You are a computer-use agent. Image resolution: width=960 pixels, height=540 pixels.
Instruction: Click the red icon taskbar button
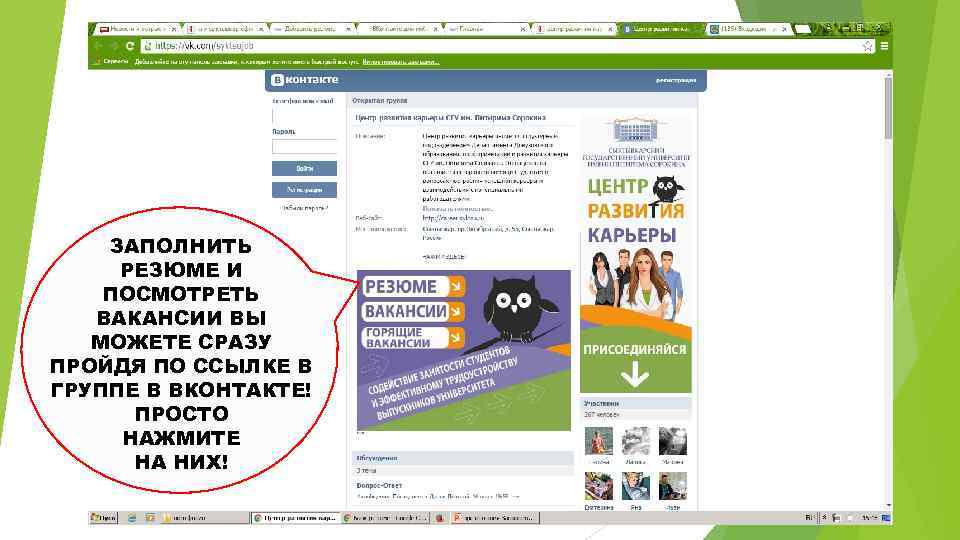point(440,518)
